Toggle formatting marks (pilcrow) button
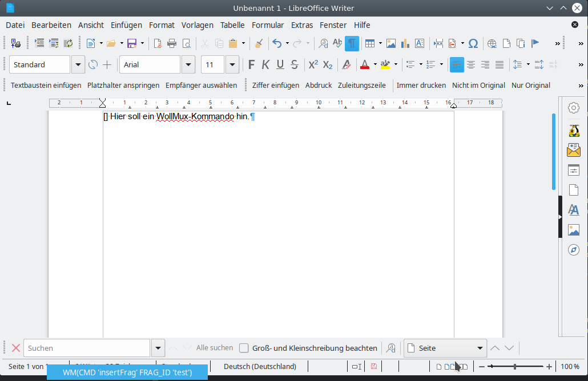This screenshot has width=588, height=381. point(352,43)
